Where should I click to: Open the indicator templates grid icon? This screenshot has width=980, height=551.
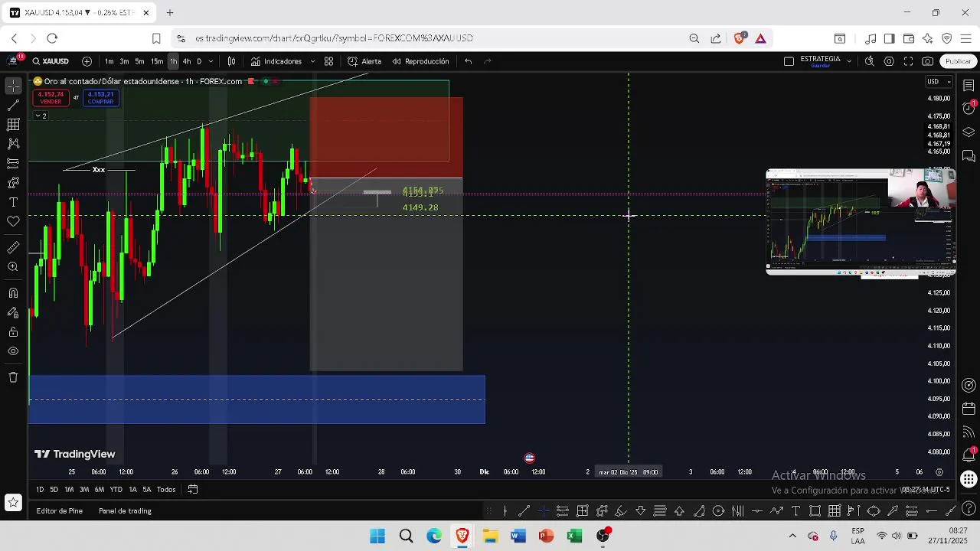[x=328, y=61]
